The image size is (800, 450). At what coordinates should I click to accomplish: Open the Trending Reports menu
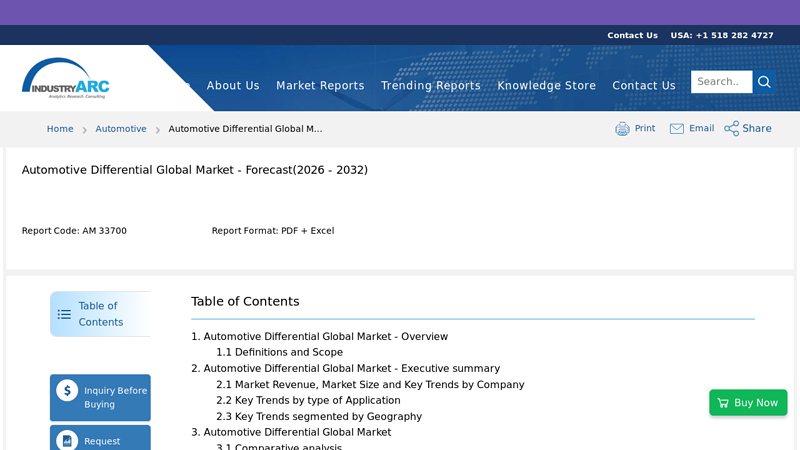[x=431, y=86]
